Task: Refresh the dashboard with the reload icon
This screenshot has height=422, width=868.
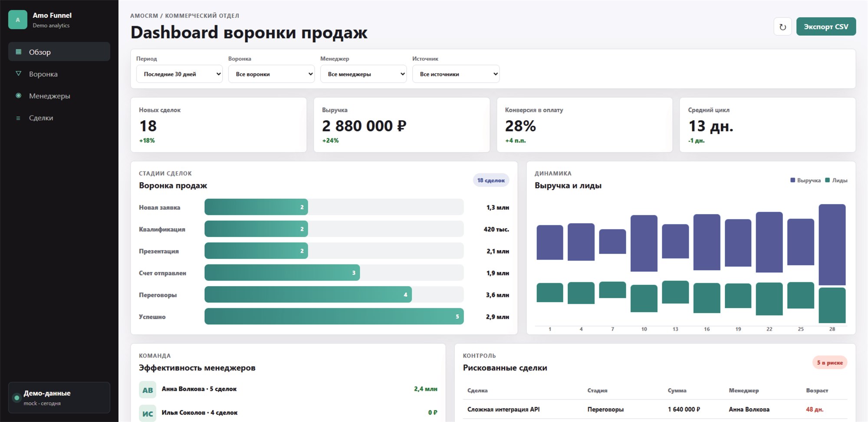Action: [783, 27]
